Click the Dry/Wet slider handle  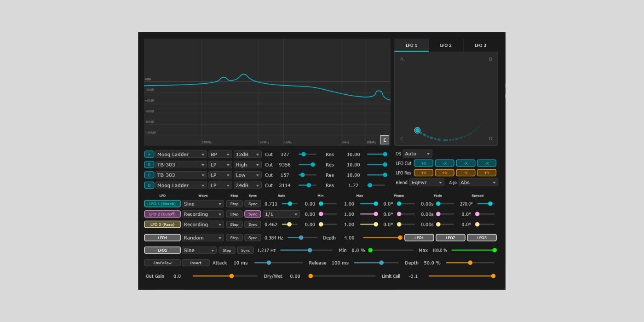click(x=310, y=276)
